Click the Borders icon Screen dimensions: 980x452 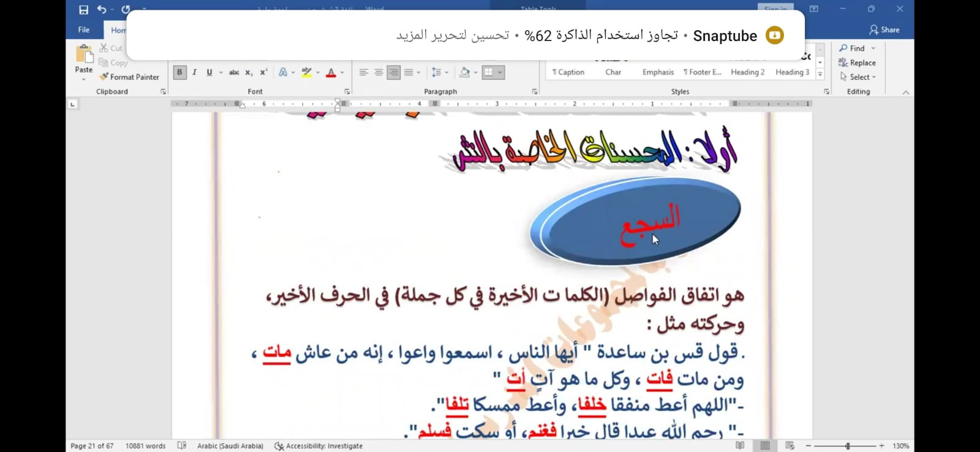coord(488,72)
